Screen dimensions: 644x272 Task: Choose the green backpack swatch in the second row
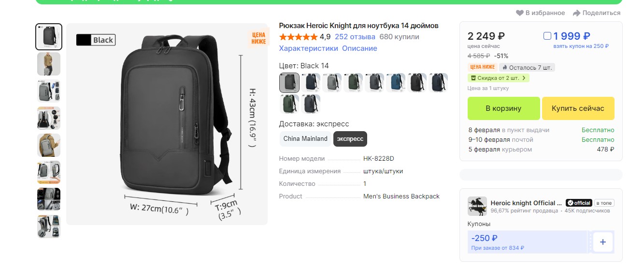pyautogui.click(x=289, y=104)
